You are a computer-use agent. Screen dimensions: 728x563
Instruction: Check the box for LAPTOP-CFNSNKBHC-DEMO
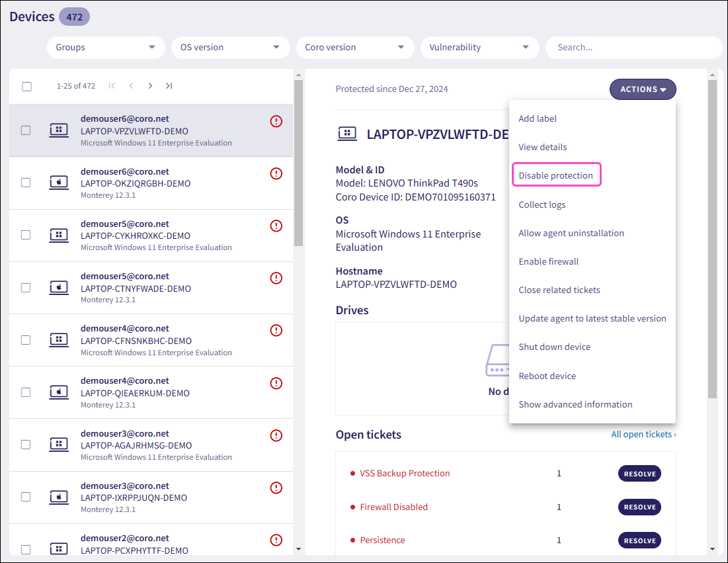coord(26,340)
